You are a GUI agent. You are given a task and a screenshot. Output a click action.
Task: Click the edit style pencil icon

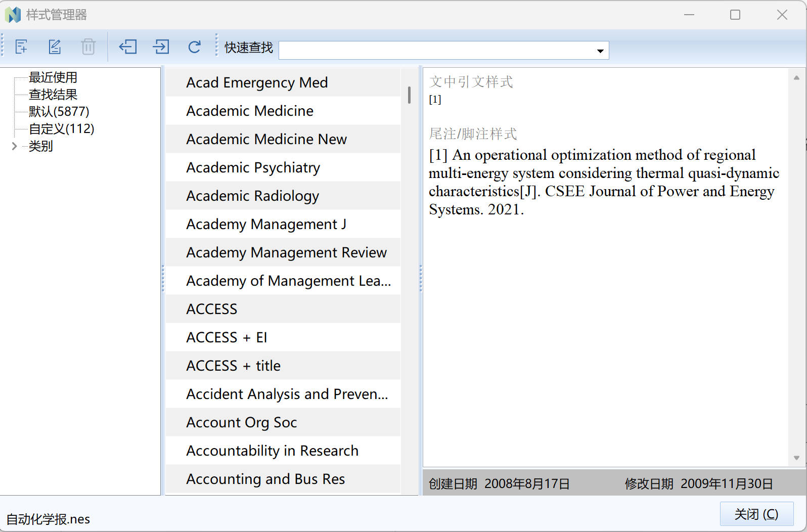55,47
